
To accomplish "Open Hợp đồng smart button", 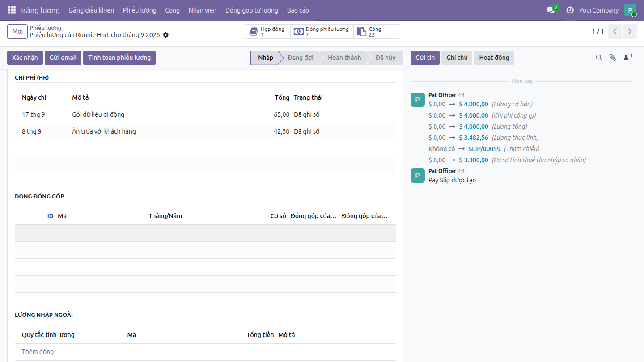I will [267, 31].
